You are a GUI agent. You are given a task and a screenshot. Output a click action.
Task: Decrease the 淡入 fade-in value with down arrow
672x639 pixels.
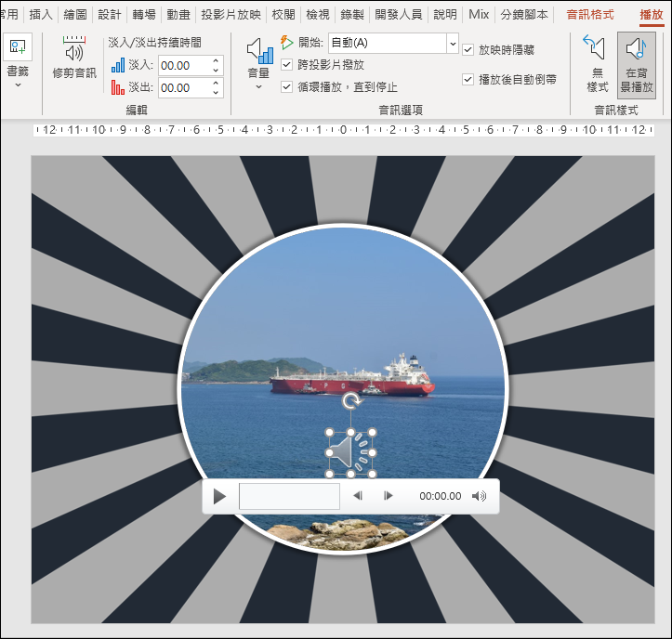click(x=216, y=71)
